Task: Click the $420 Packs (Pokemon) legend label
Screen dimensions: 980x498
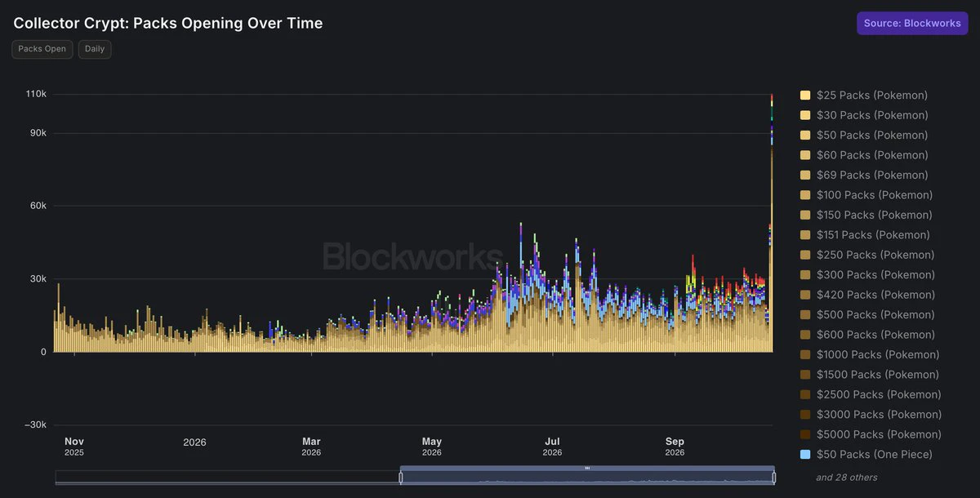Action: tap(875, 295)
